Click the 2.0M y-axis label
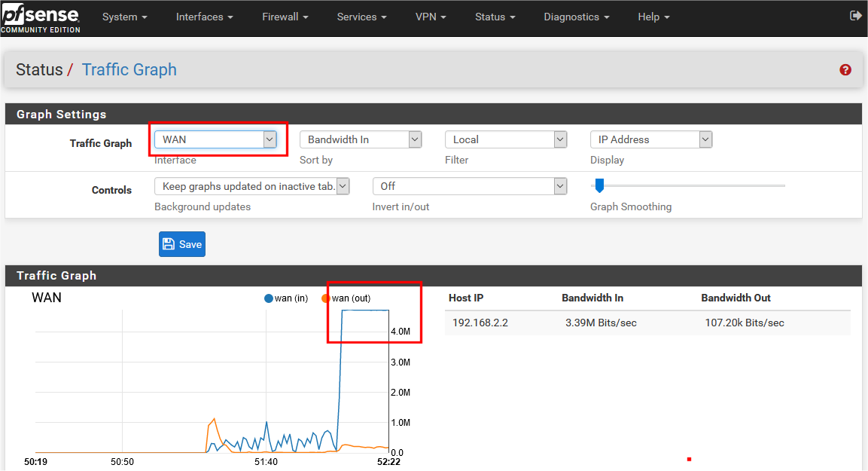Image resolution: width=868 pixels, height=471 pixels. click(x=400, y=393)
